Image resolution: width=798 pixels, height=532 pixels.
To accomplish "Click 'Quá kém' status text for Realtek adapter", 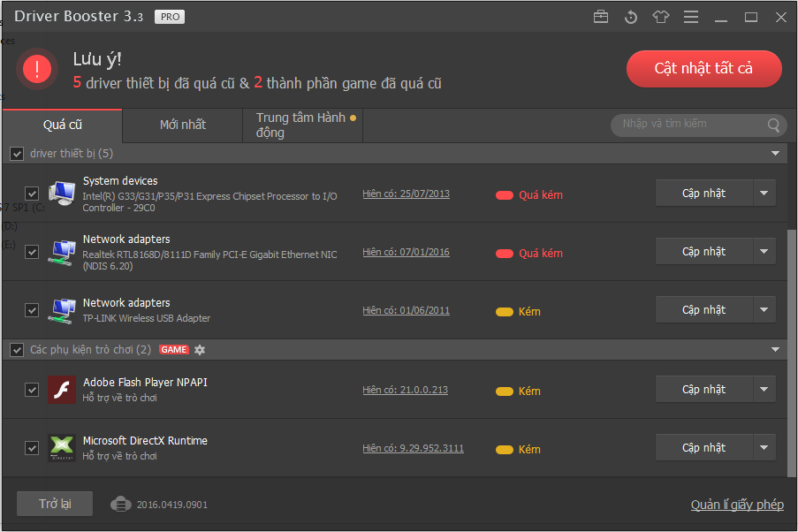I will [x=541, y=254].
